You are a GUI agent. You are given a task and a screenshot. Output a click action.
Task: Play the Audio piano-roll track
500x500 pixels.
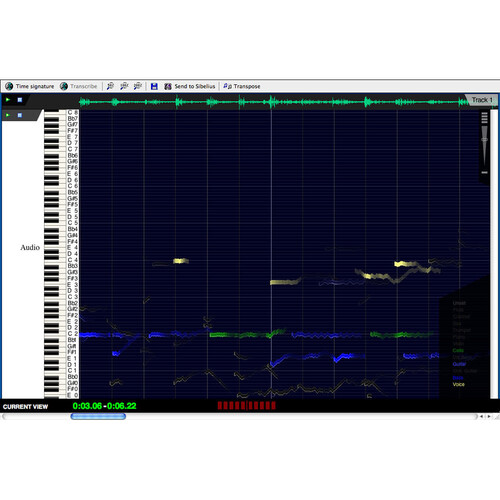coord(8,115)
